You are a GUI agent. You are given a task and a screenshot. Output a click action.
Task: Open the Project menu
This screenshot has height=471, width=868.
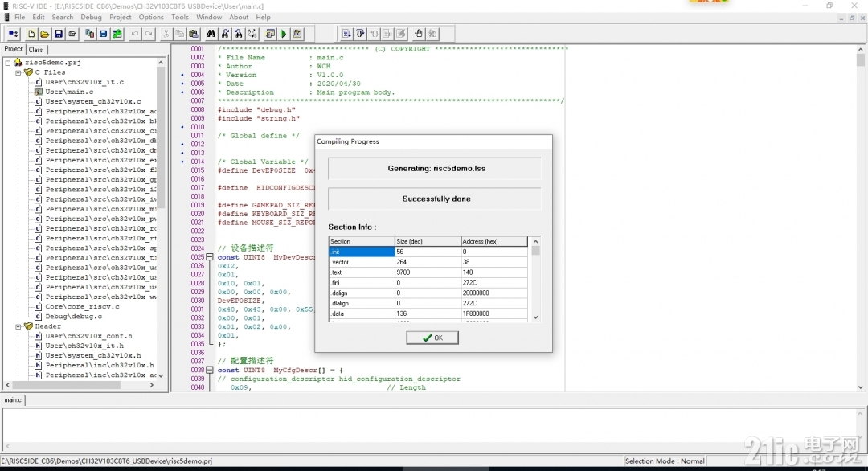[x=120, y=17]
